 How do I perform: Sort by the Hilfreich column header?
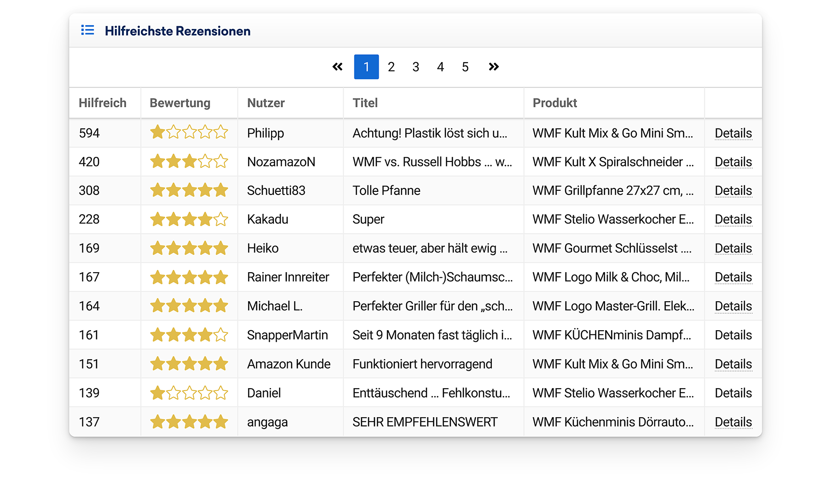click(x=102, y=103)
